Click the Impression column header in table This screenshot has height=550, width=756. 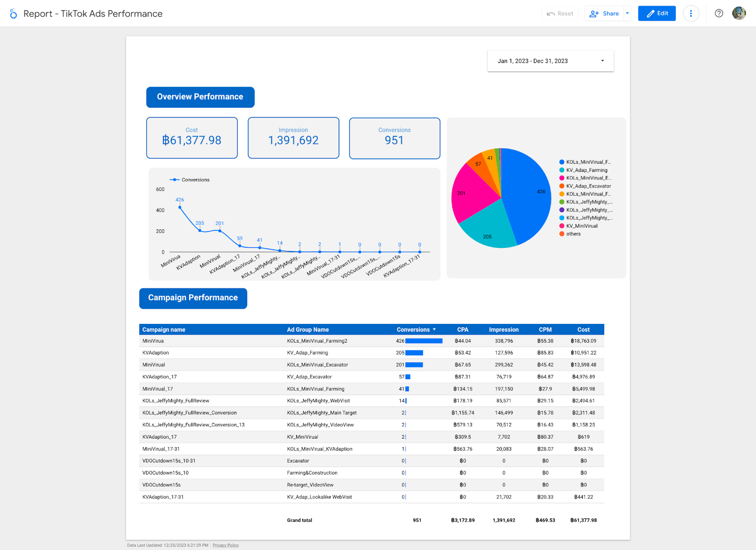(504, 330)
